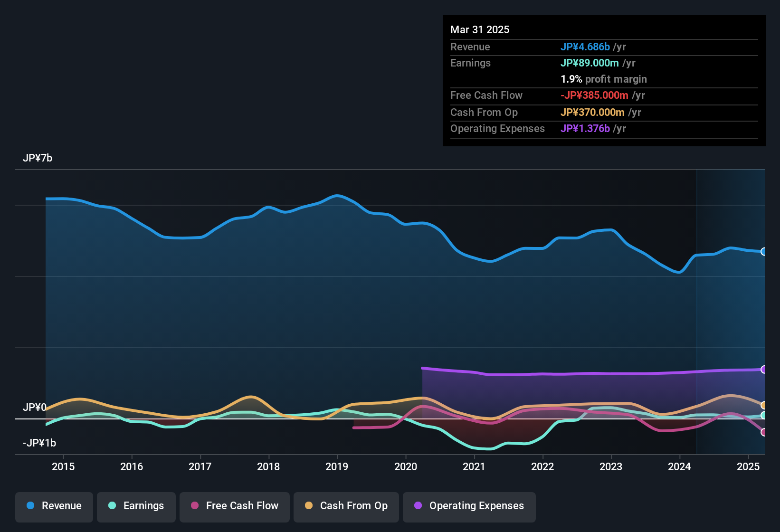This screenshot has width=780, height=532.
Task: Click the 2022 x-axis label
Action: 542,466
